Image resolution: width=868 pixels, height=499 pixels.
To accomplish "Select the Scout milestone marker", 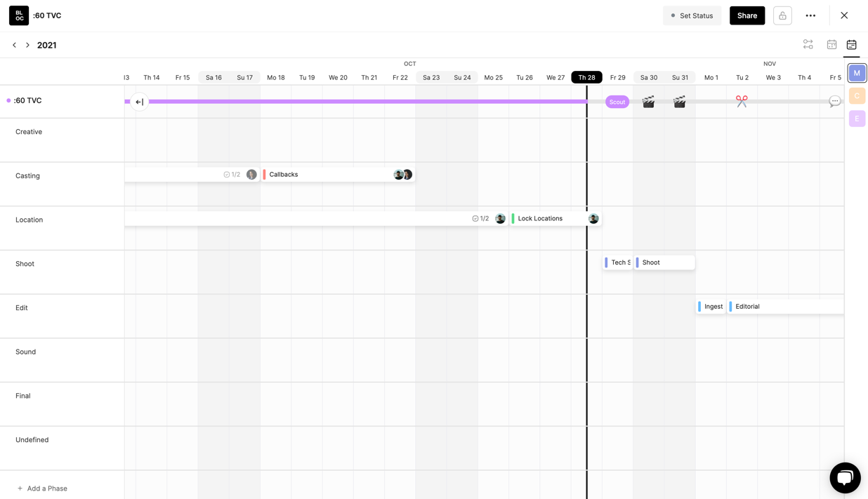I will (x=617, y=102).
